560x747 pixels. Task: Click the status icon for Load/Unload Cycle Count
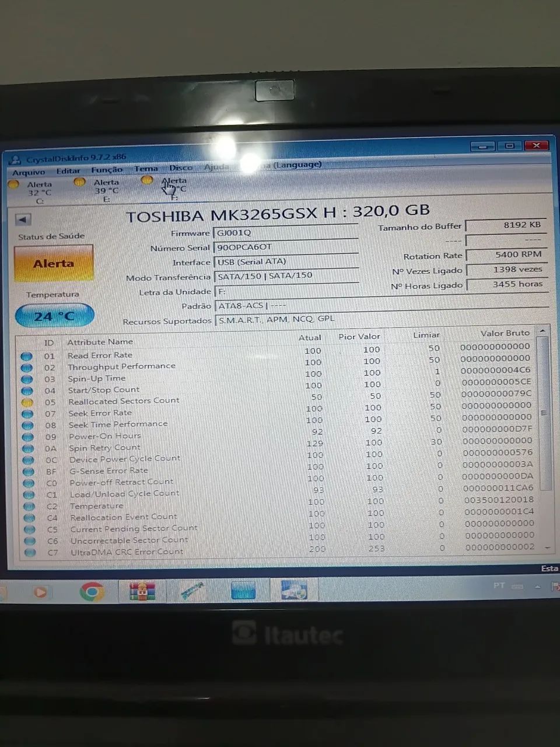point(29,495)
